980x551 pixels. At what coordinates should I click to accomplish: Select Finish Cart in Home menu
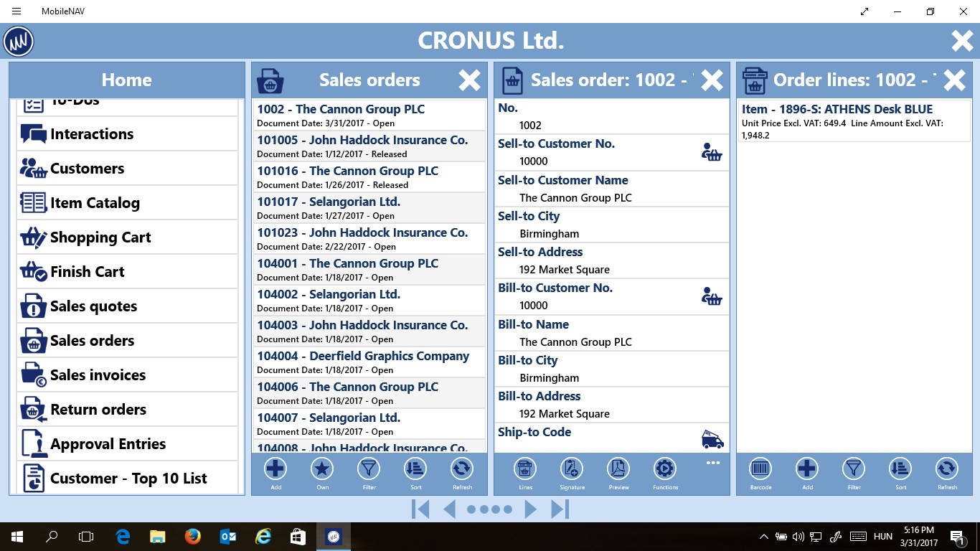click(127, 272)
